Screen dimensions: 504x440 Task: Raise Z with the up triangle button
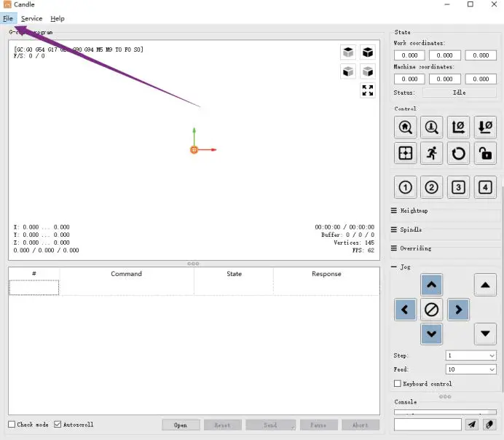(x=485, y=285)
